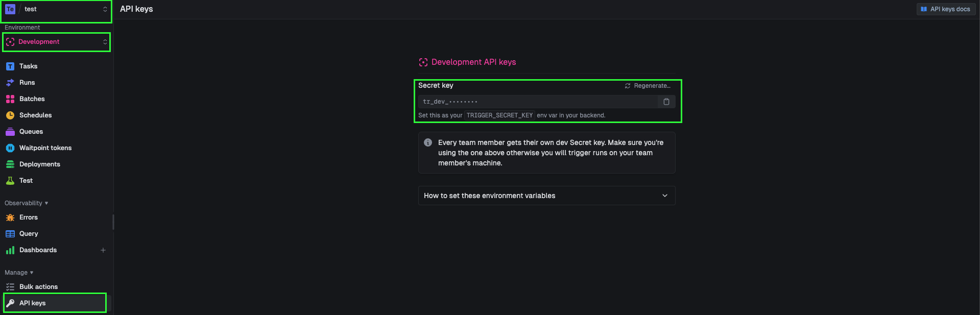Open the test project switcher dropdown
Image resolution: width=980 pixels, height=315 pixels.
point(56,9)
